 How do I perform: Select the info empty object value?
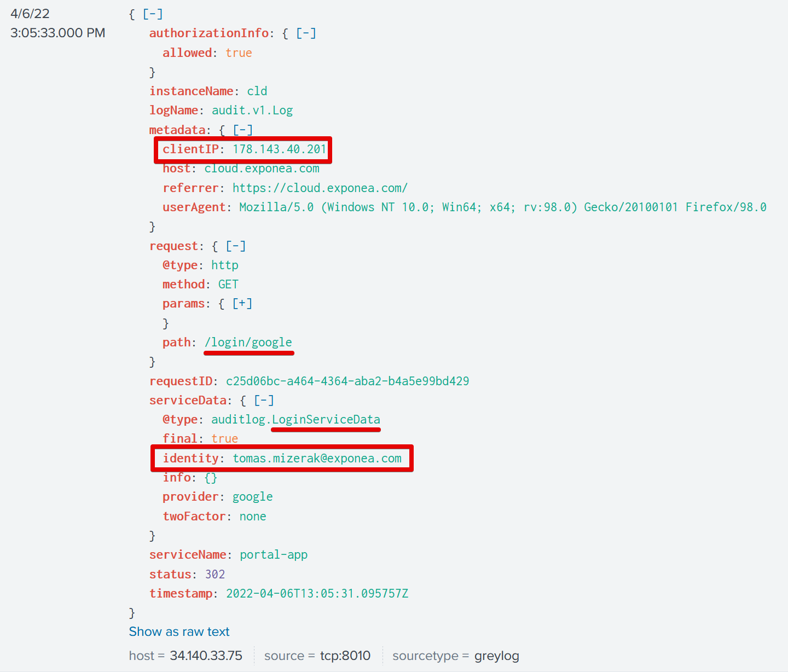coord(211,478)
